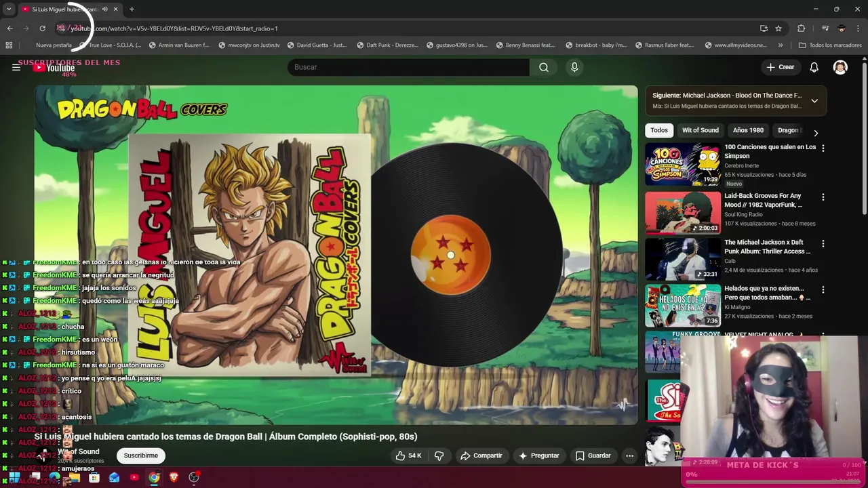Open Chrome apps grid in bookmarks bar
Image resolution: width=868 pixels, height=488 pixels.
pos(9,45)
